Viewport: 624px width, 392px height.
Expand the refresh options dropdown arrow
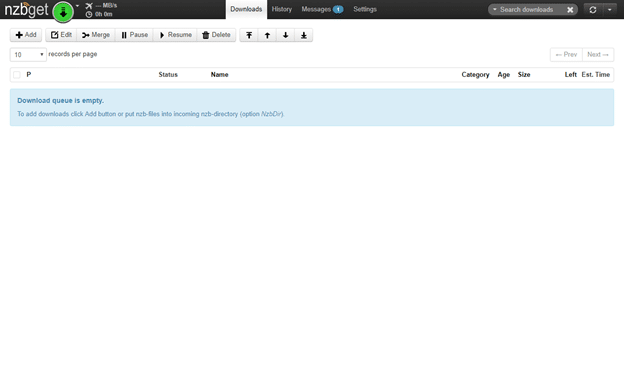(x=610, y=10)
